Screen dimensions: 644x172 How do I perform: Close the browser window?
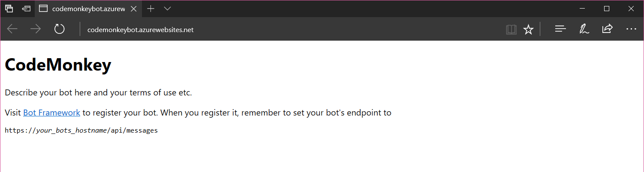click(x=631, y=9)
